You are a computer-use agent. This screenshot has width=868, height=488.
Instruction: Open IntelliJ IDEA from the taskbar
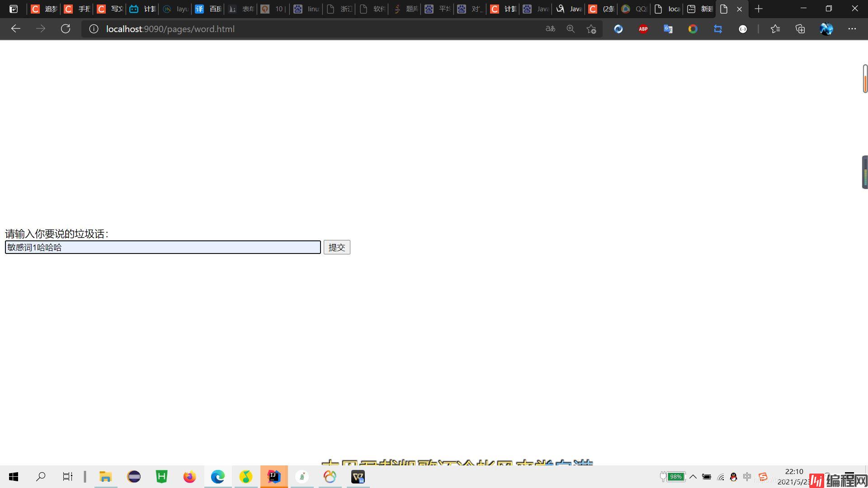click(274, 477)
